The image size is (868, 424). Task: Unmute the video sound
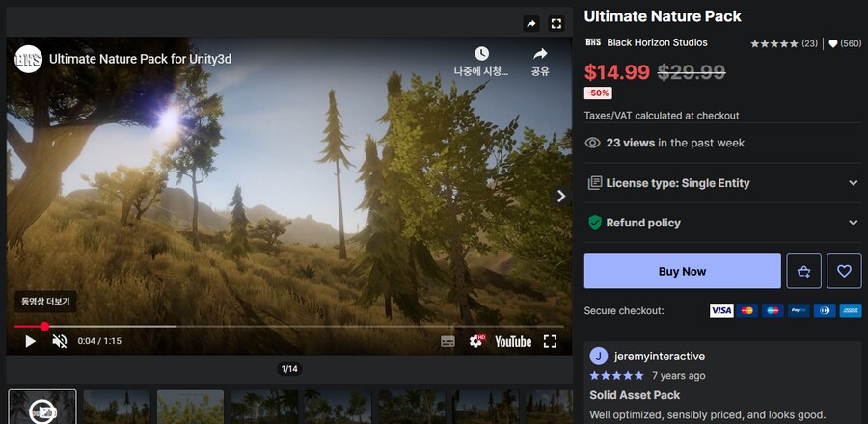coord(59,341)
